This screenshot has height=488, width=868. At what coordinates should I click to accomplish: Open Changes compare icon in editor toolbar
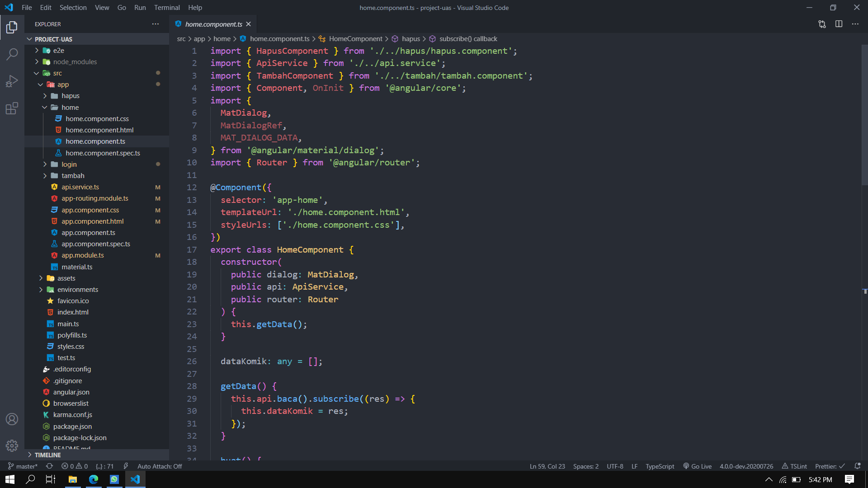click(822, 24)
